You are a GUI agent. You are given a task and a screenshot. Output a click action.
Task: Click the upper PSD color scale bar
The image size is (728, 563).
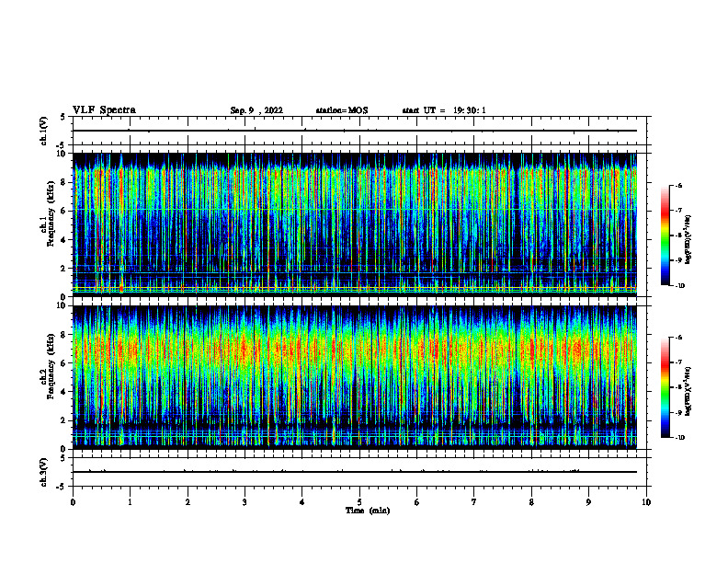pos(665,236)
